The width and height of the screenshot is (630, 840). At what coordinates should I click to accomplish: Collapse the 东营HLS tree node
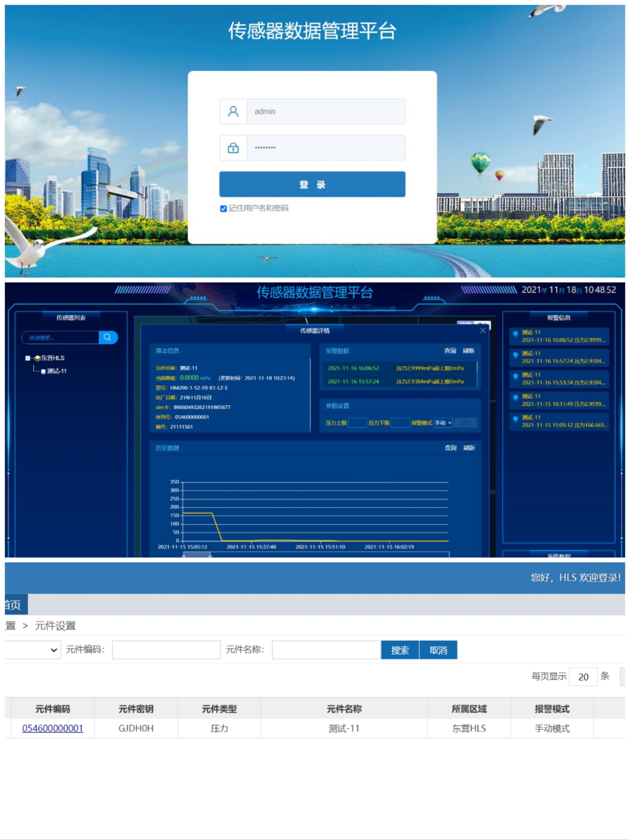coord(27,358)
